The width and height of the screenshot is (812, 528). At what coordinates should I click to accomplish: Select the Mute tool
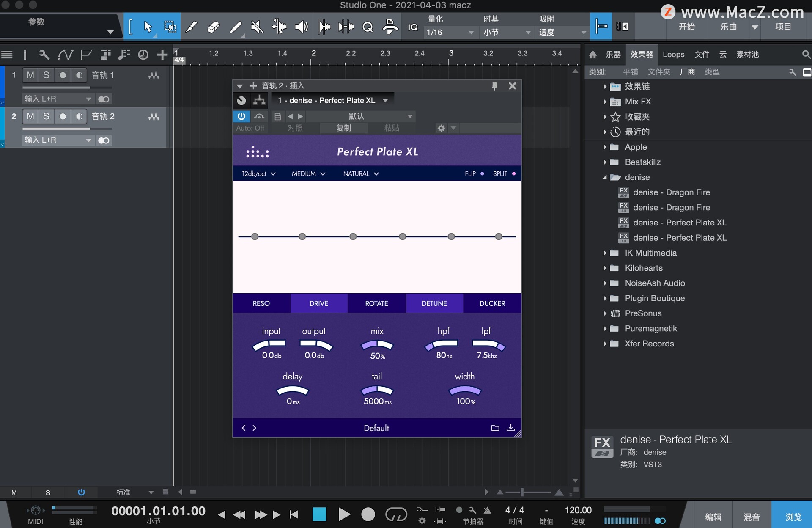click(257, 27)
